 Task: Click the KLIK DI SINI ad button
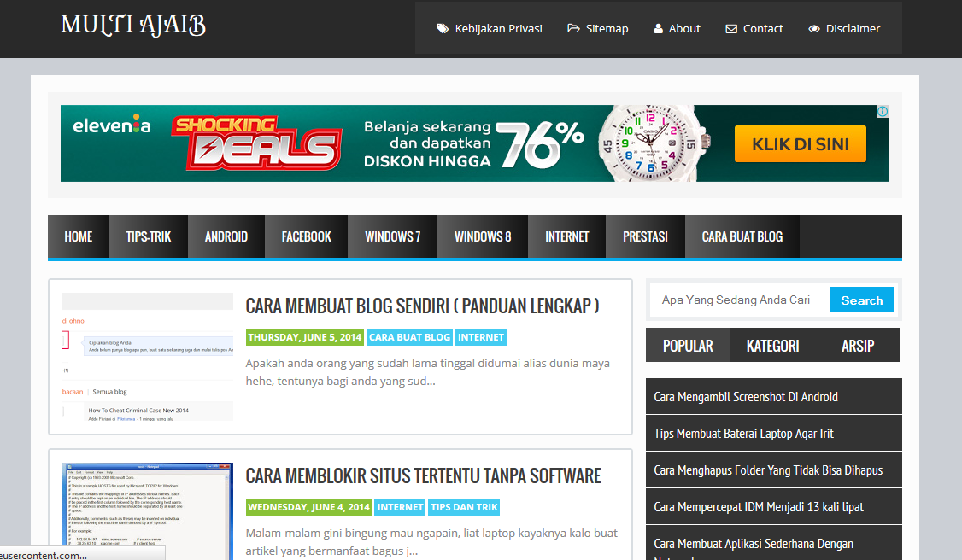click(800, 144)
